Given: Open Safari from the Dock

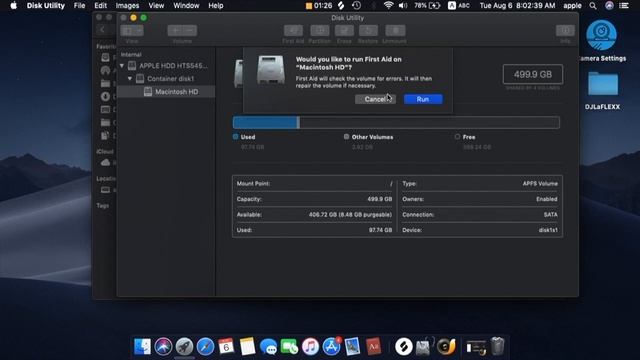Looking at the screenshot, I should [x=205, y=347].
